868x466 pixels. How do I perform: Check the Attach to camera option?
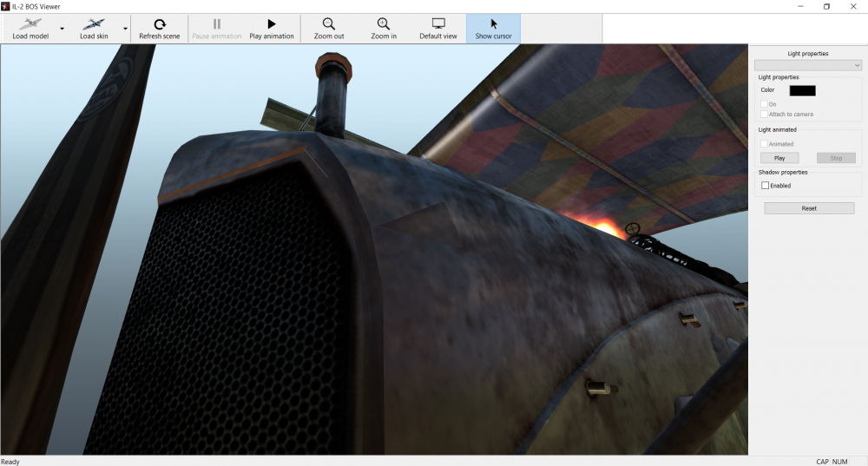pos(764,115)
